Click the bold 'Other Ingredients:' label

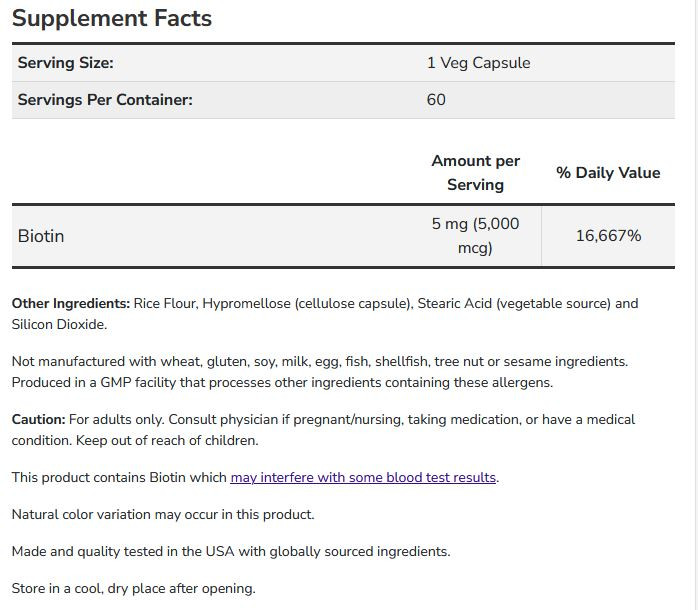click(x=71, y=303)
